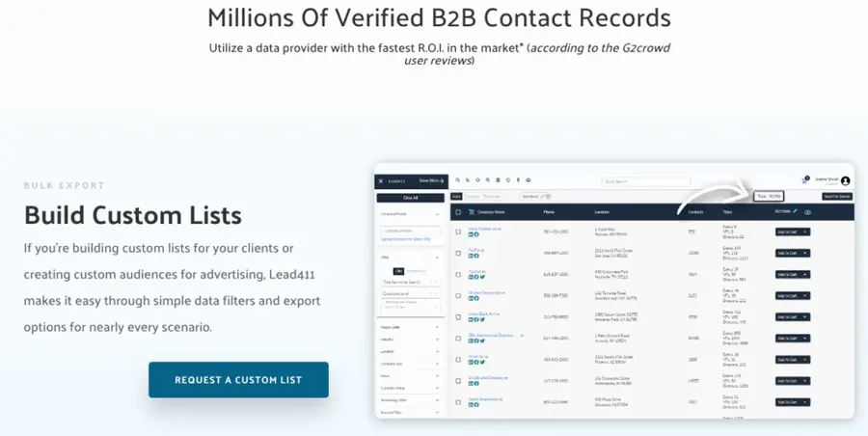
Task: Toggle the select-all checkbox in table header
Action: point(458,212)
